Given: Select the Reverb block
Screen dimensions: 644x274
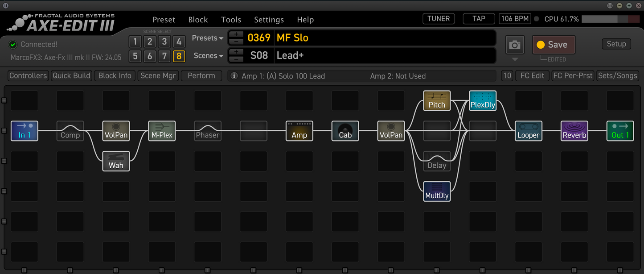Looking at the screenshot, I should click(574, 131).
